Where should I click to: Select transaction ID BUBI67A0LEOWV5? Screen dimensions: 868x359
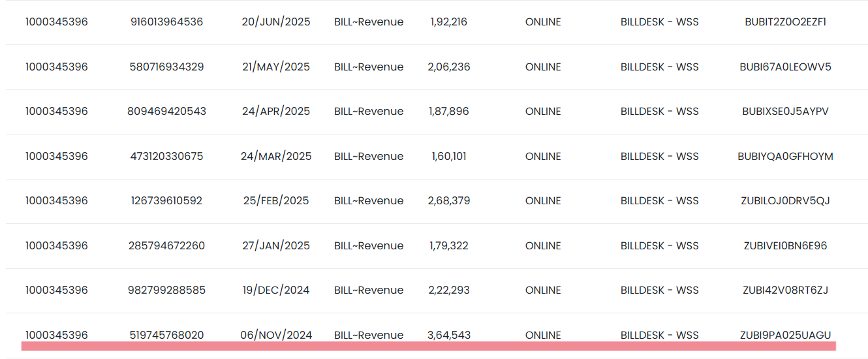(785, 67)
